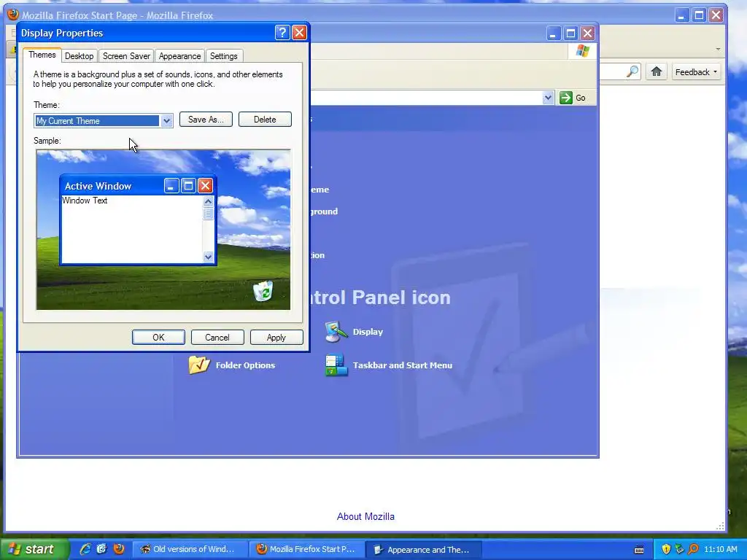The height and width of the screenshot is (560, 747).
Task: Expand the Control Panel address bar dropdown
Action: pyautogui.click(x=548, y=98)
